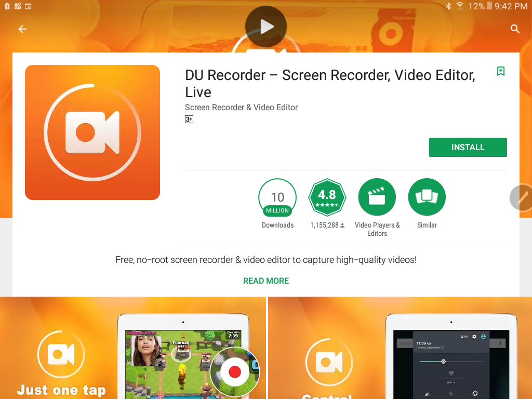Tap the green INSTALL button
This screenshot has width=532, height=399.
pos(468,147)
